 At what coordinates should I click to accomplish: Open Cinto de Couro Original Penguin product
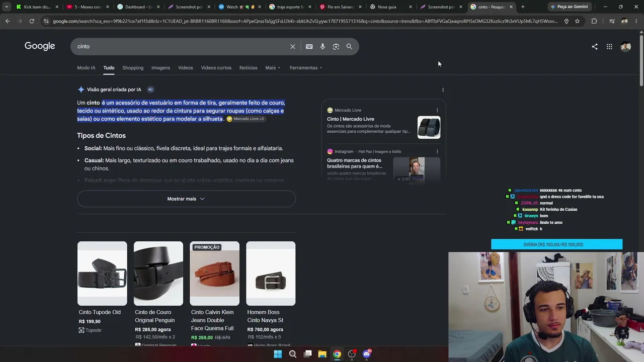(155, 316)
